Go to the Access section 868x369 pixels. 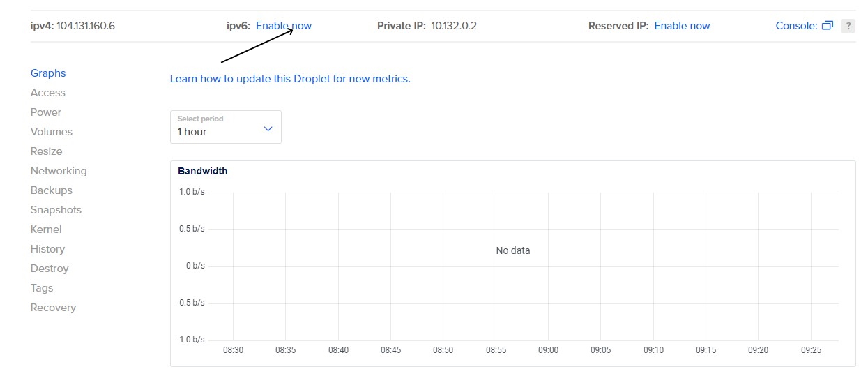48,93
